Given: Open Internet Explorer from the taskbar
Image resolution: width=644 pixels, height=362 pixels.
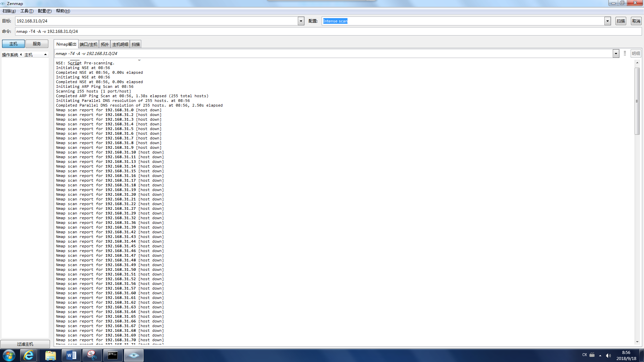Looking at the screenshot, I should (29, 355).
